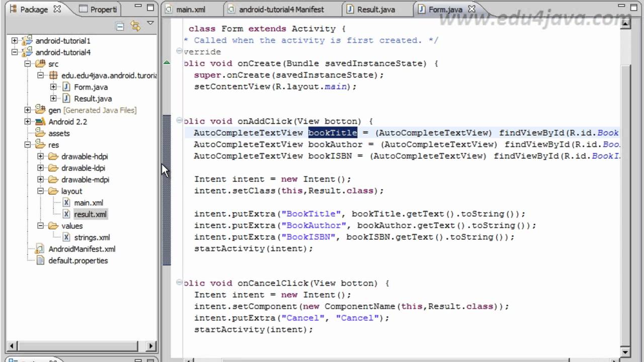Expand the Form.java tree node
644x362 pixels.
(x=53, y=87)
